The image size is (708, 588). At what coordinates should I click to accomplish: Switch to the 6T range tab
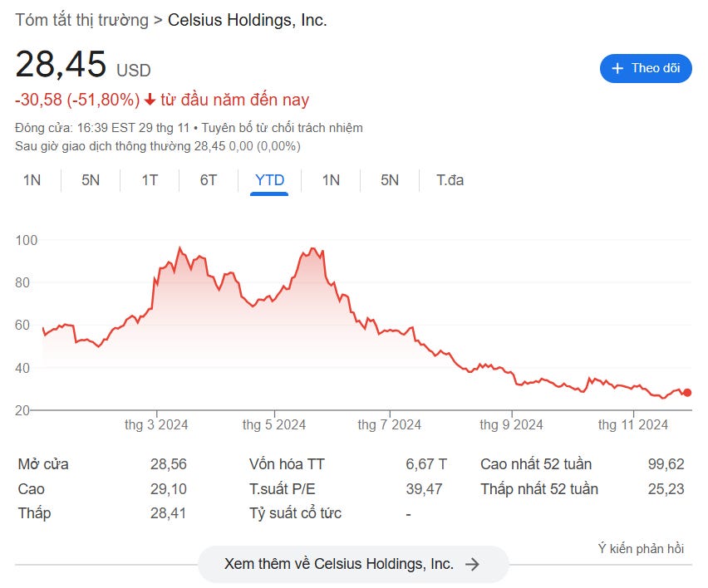(209, 179)
